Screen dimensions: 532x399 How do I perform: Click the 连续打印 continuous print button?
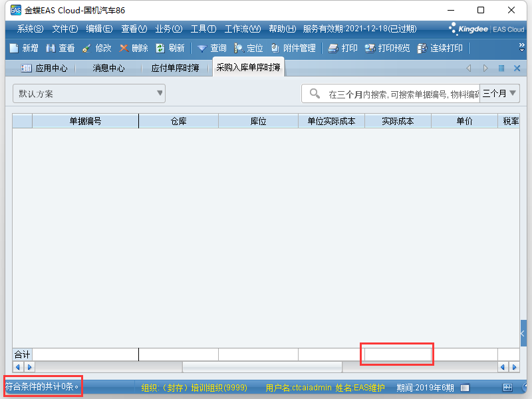pyautogui.click(x=440, y=48)
